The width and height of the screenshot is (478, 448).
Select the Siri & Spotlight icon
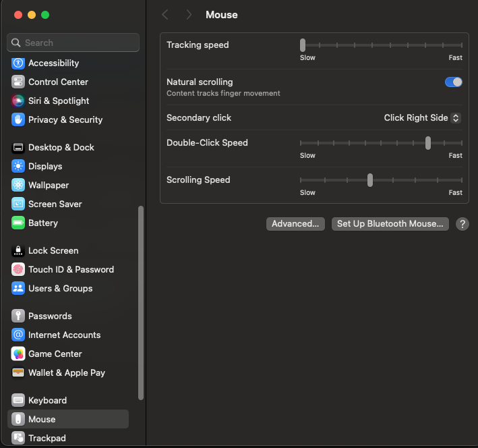point(18,101)
